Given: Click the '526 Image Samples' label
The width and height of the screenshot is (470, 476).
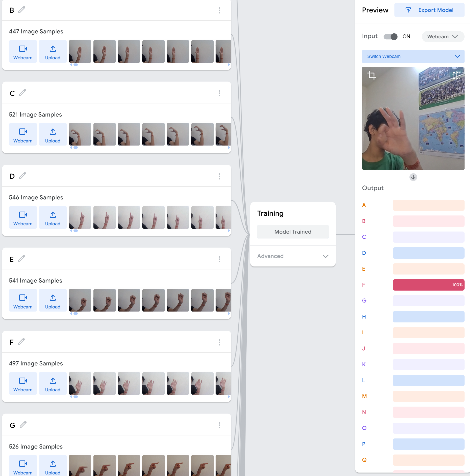Looking at the screenshot, I should coord(36,446).
